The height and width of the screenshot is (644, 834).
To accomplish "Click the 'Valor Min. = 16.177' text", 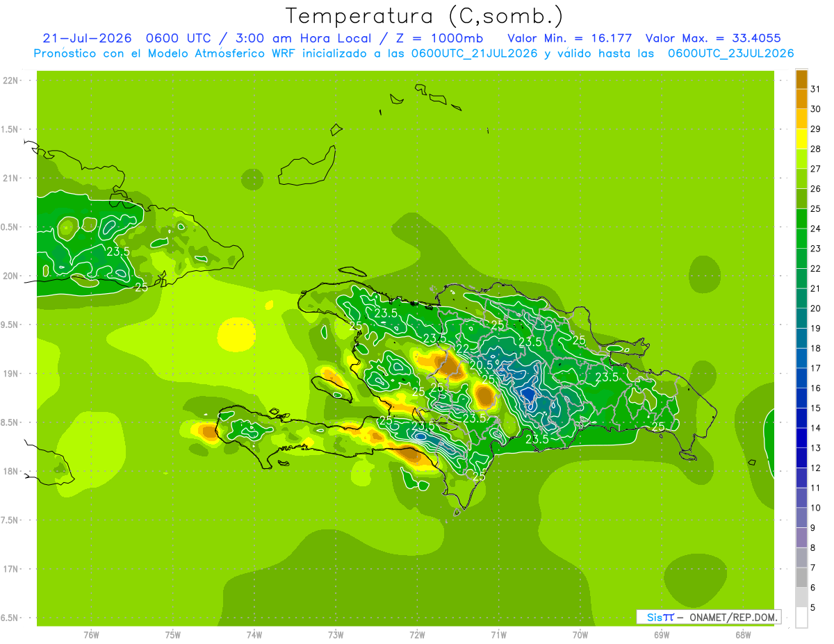I will point(570,38).
